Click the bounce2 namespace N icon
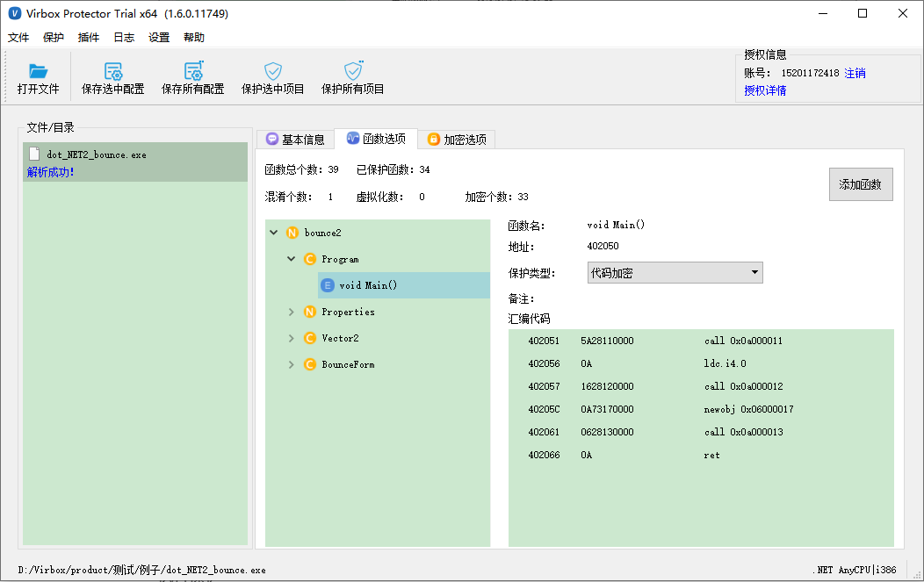924x582 pixels. (x=292, y=233)
